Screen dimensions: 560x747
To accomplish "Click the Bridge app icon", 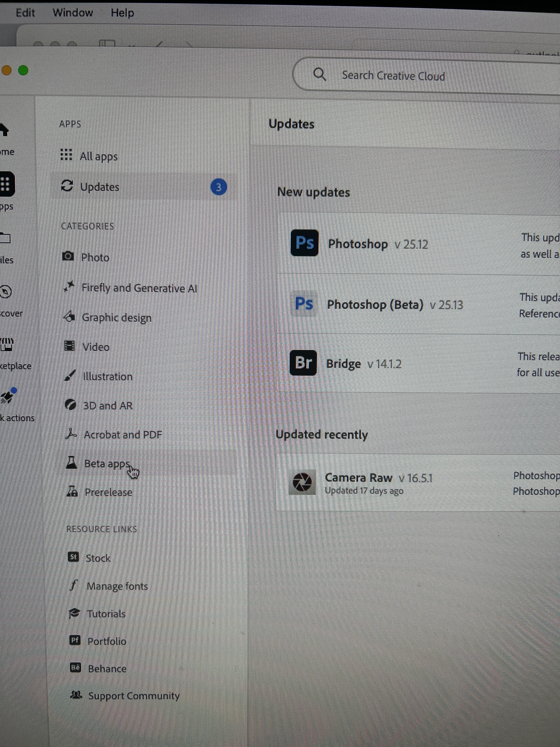I will (303, 363).
